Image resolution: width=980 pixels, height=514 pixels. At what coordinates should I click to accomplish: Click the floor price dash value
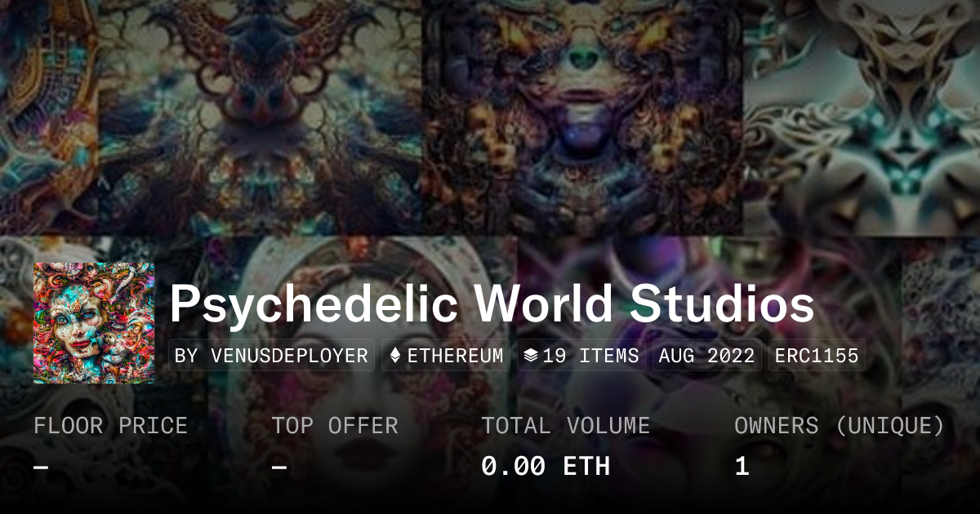[x=41, y=467]
